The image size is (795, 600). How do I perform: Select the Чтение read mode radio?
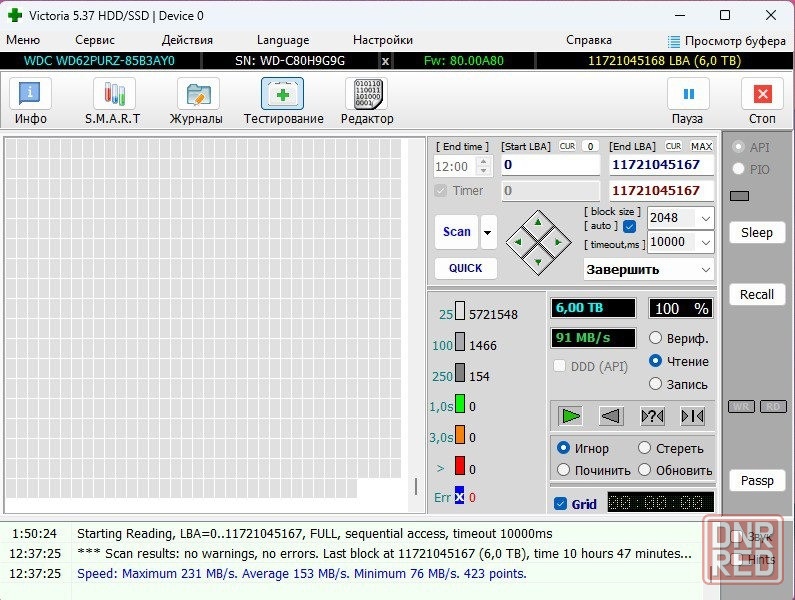pyautogui.click(x=655, y=361)
